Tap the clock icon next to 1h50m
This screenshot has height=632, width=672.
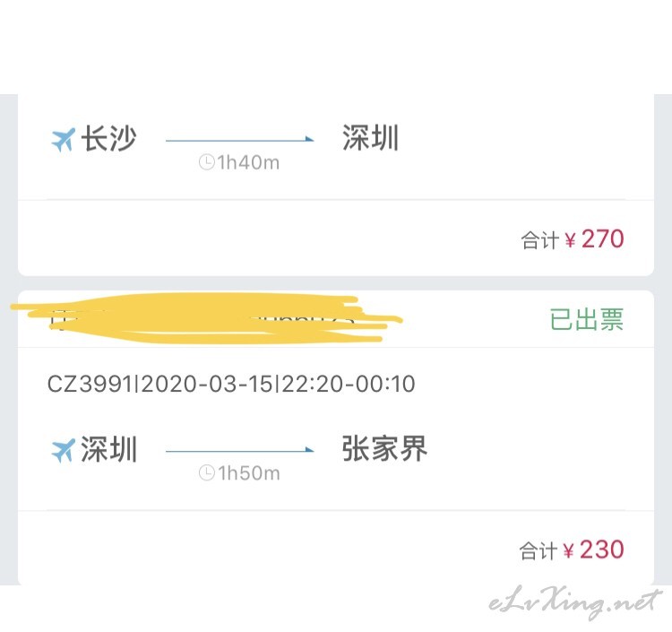(207, 473)
